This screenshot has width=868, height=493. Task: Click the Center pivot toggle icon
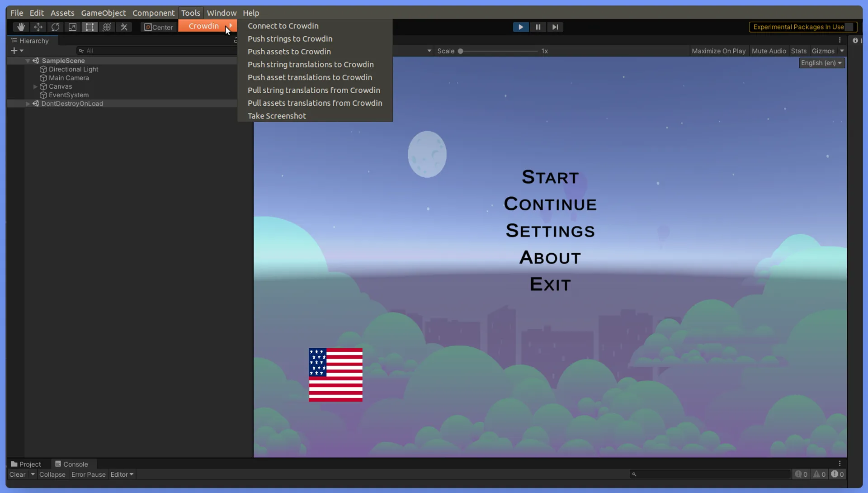[x=158, y=27]
